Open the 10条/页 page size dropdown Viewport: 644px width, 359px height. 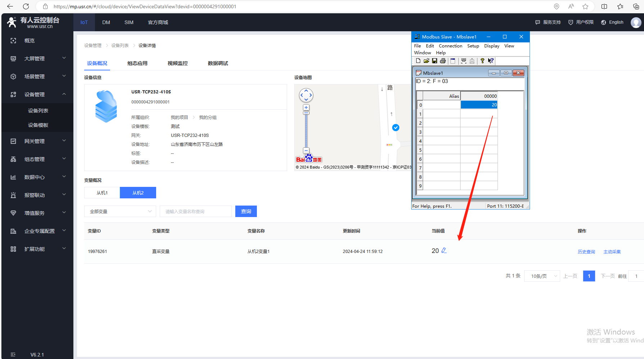[542, 276]
